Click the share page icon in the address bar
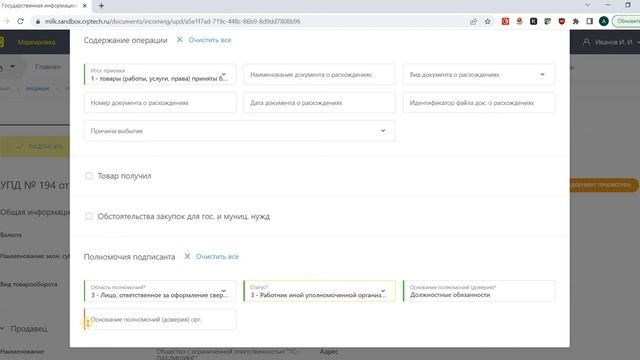Image resolution: width=640 pixels, height=360 pixels. [473, 21]
